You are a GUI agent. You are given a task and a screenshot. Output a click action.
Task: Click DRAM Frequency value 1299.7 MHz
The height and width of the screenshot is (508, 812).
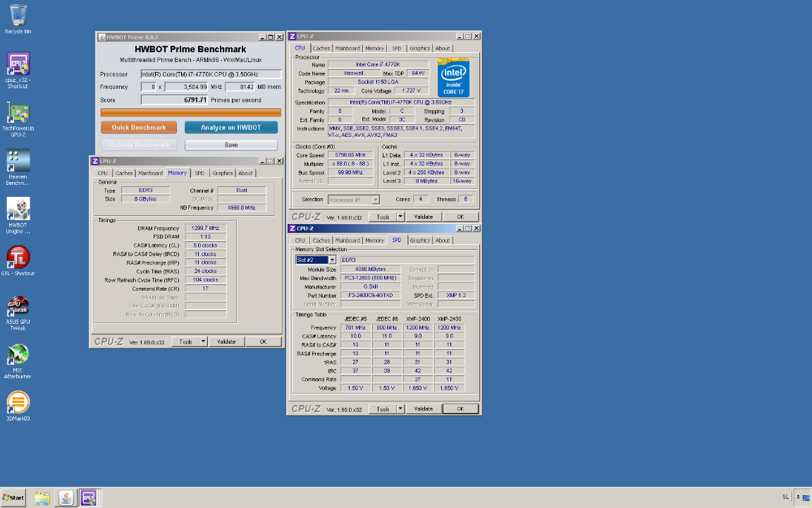coord(206,228)
